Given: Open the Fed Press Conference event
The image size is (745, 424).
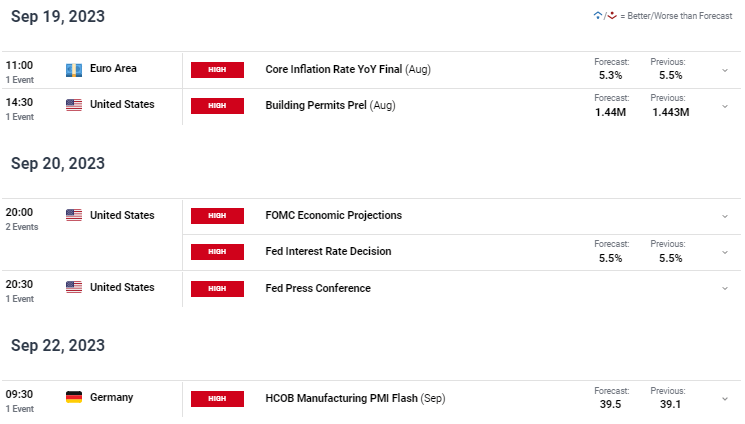Looking at the screenshot, I should click(318, 288).
